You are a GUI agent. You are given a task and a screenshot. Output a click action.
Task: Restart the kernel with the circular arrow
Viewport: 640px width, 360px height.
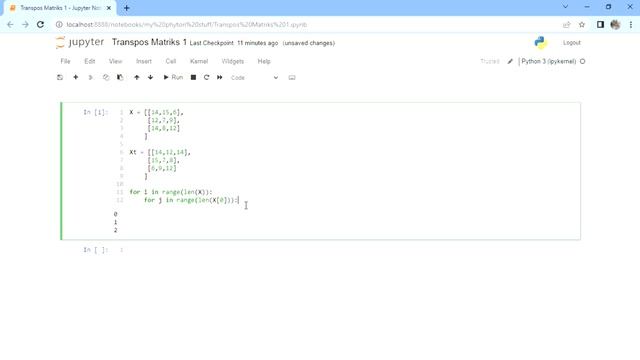click(x=207, y=77)
